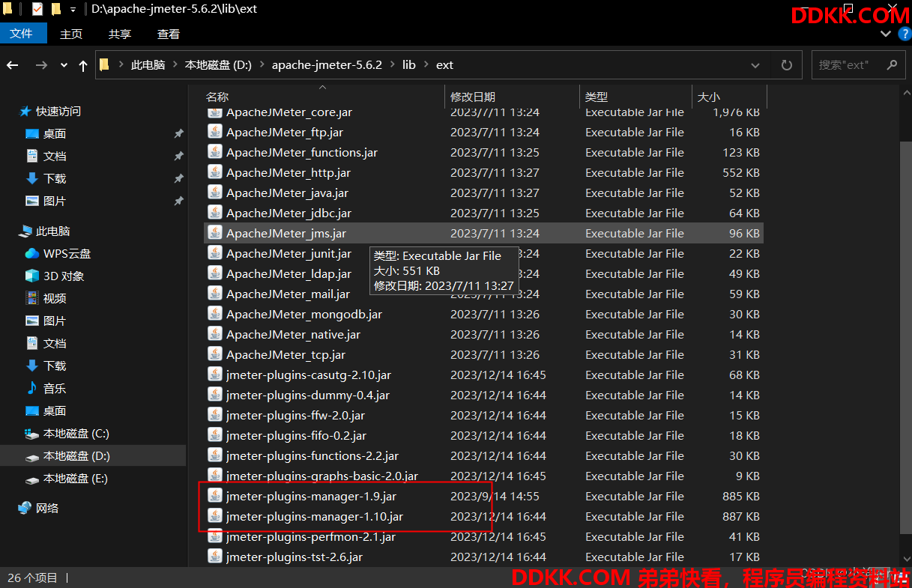Select 本地磁盘 (D:) in the breadcrumb
Viewport: 912px width, 588px height.
218,65
